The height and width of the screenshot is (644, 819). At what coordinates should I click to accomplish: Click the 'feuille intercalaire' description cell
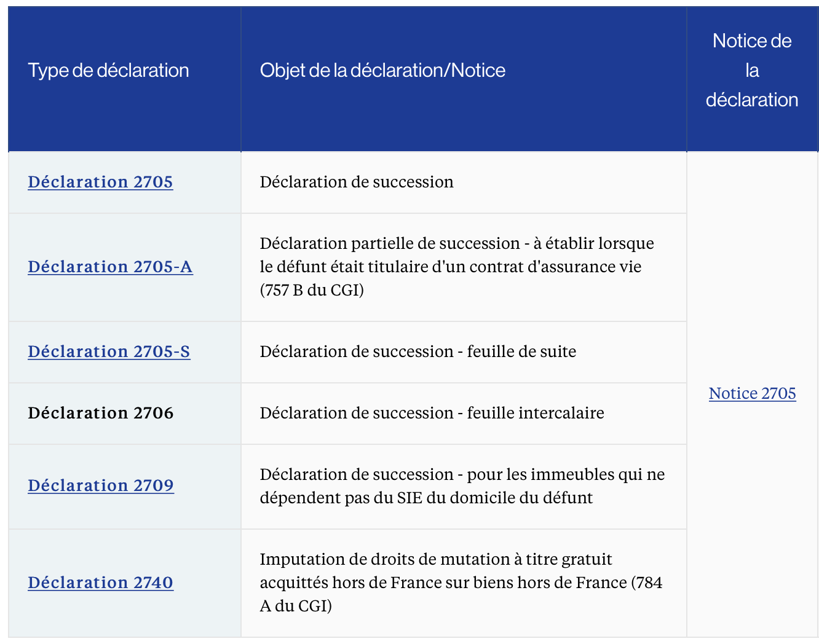[432, 413]
